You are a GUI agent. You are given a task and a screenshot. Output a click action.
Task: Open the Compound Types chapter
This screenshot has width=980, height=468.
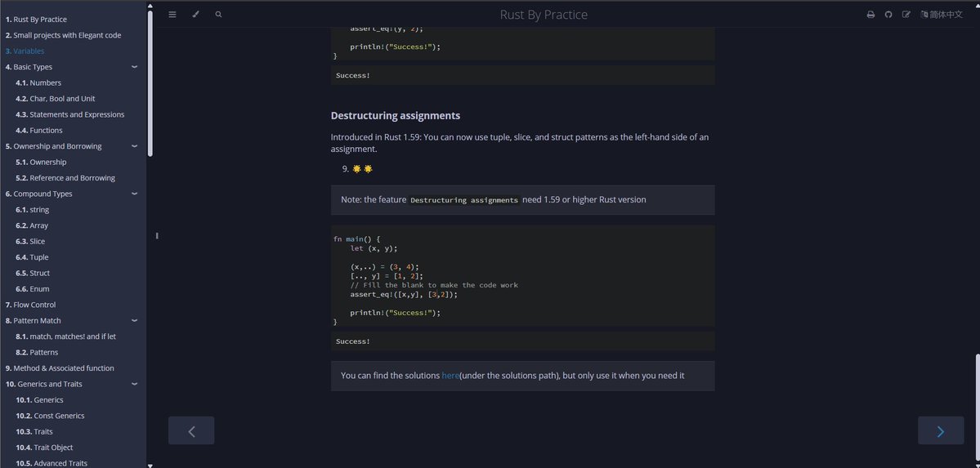(38, 194)
